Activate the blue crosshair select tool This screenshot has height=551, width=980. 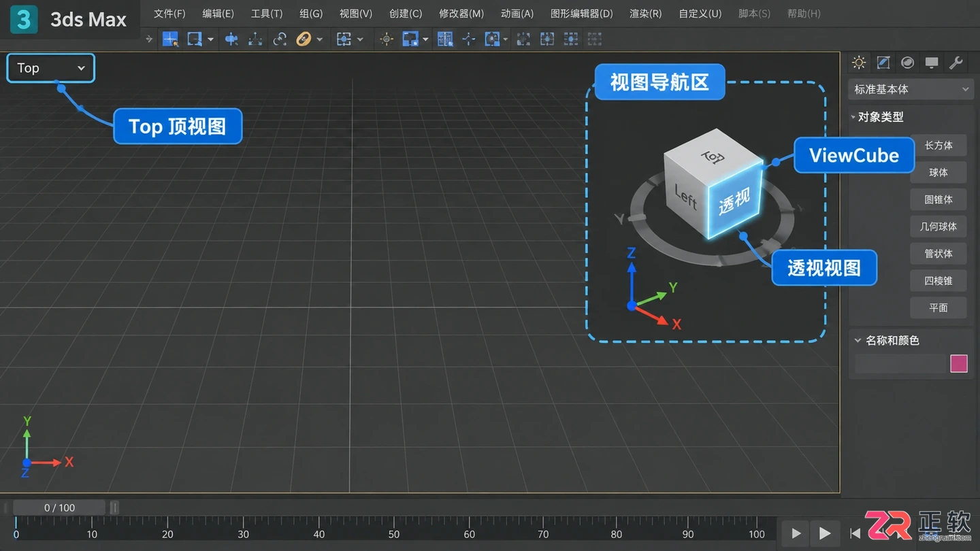[170, 39]
